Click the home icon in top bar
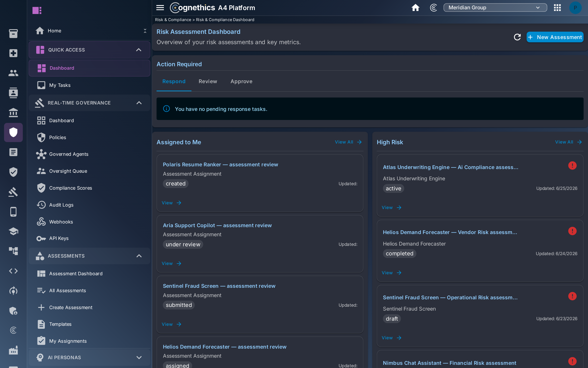 [415, 8]
